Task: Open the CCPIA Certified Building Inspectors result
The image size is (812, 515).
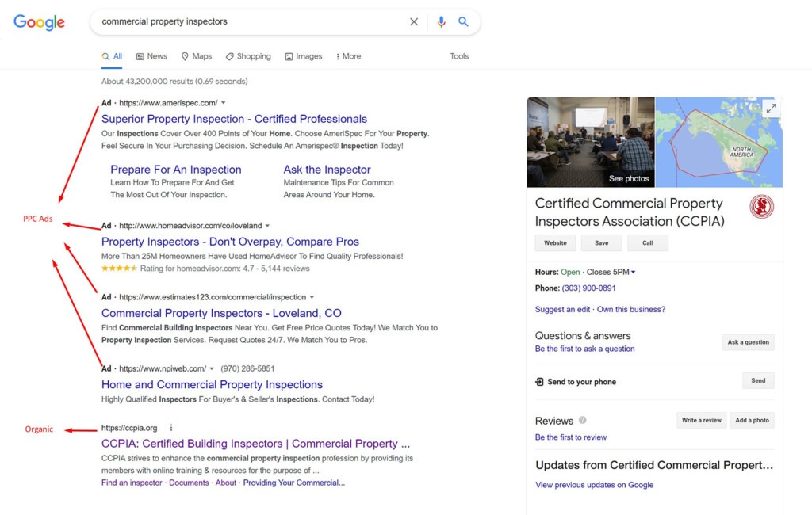Action: [255, 444]
